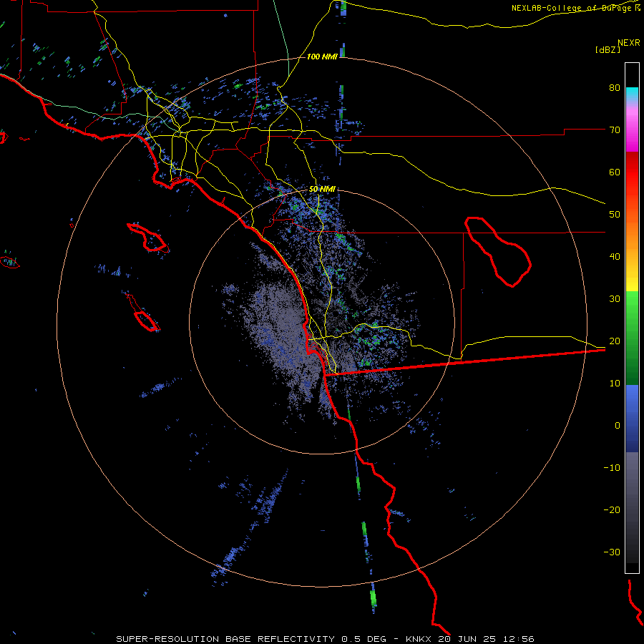Select the 80 value on the dBZ scale
The width and height of the screenshot is (644, 644).
pos(615,87)
